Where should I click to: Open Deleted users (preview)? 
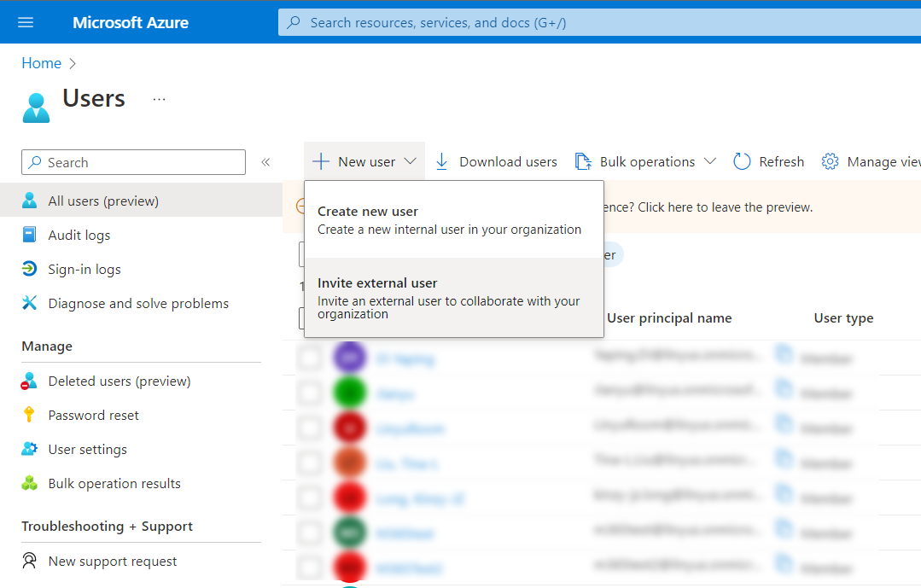click(119, 381)
